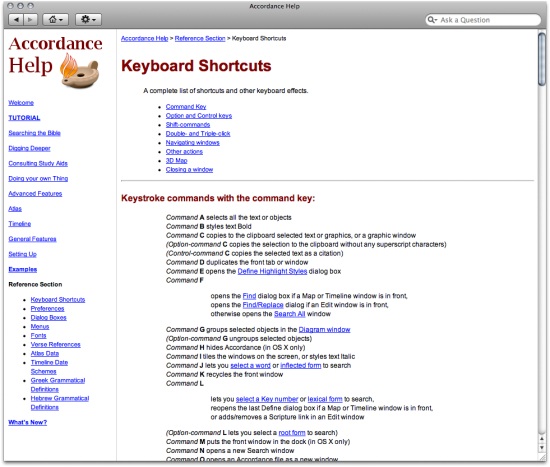Open the Search All window link

289,314
